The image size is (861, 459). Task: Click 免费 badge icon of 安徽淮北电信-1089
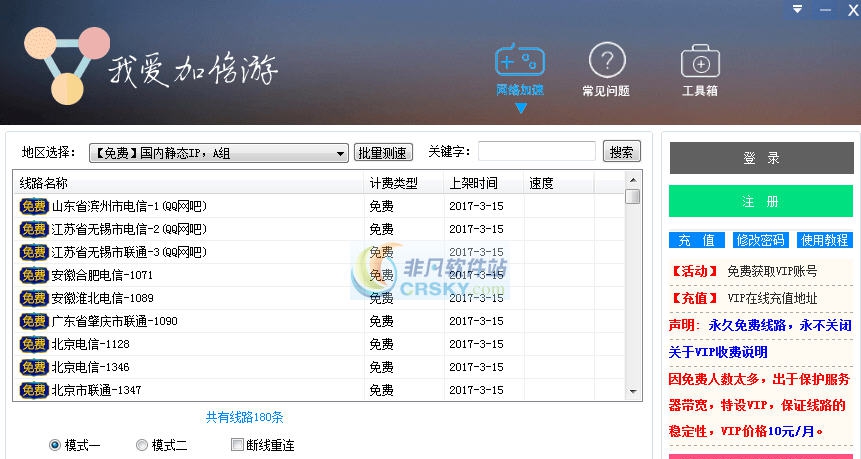[34, 298]
